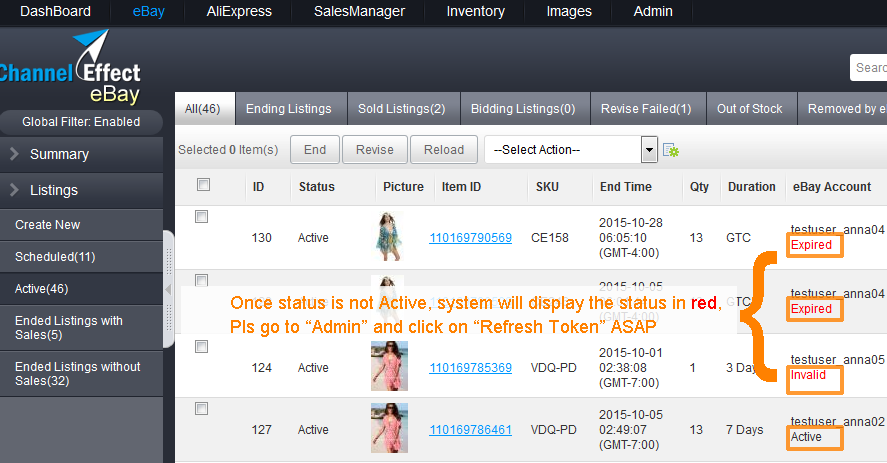887x463 pixels.
Task: Check the box for listing 130
Action: (201, 217)
